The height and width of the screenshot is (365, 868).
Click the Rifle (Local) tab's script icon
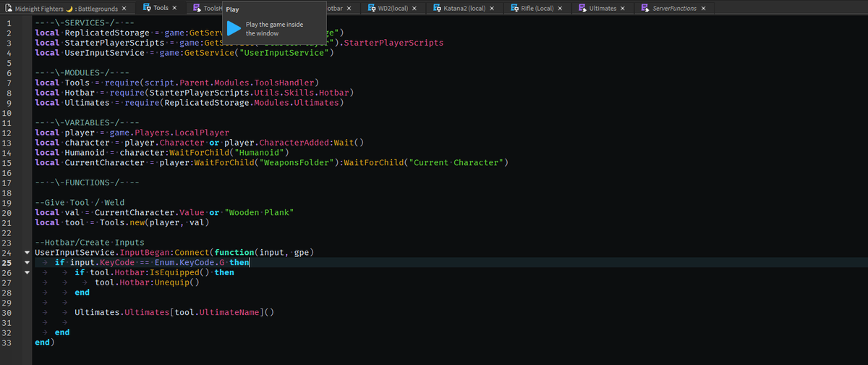[514, 8]
